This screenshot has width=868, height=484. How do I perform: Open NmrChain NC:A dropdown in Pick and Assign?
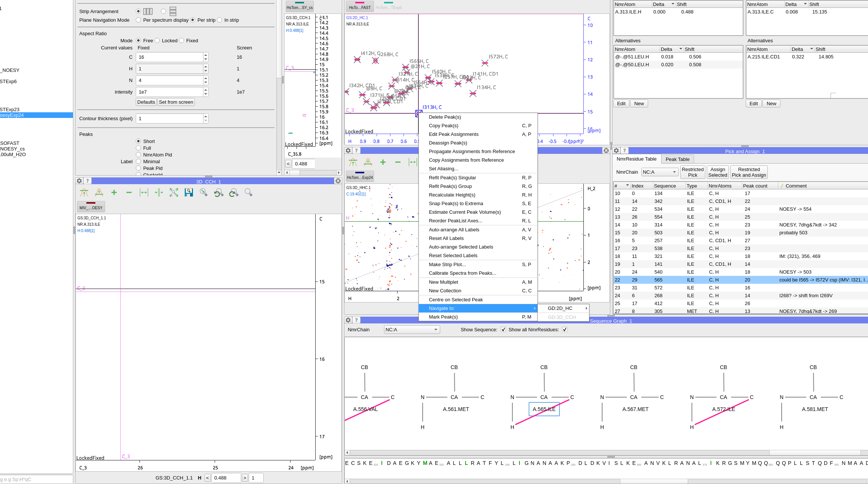[660, 172]
